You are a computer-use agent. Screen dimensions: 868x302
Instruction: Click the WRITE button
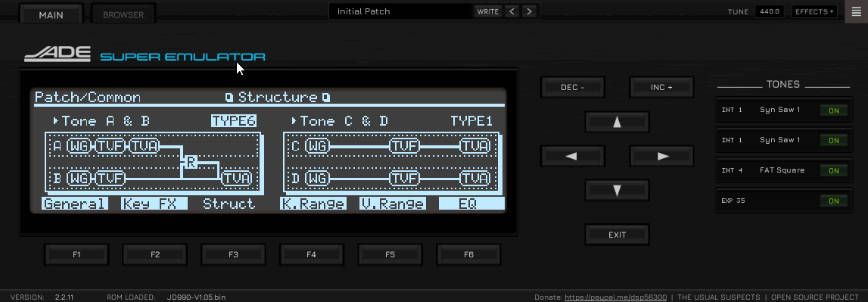[x=487, y=11]
